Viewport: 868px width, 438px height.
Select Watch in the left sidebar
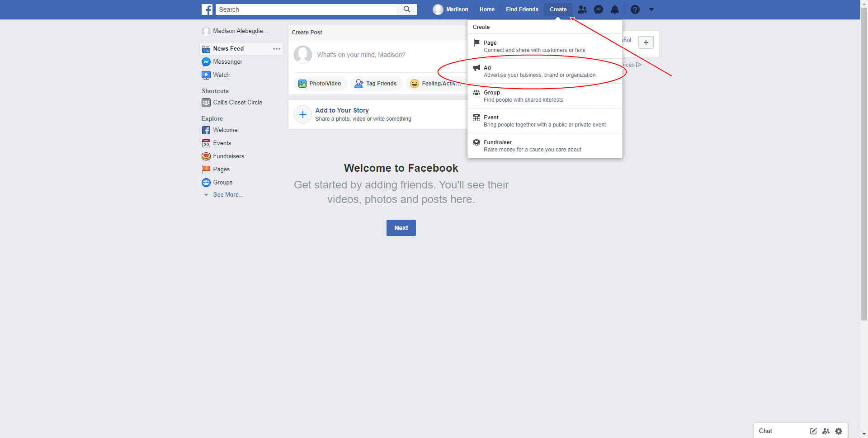[222, 75]
